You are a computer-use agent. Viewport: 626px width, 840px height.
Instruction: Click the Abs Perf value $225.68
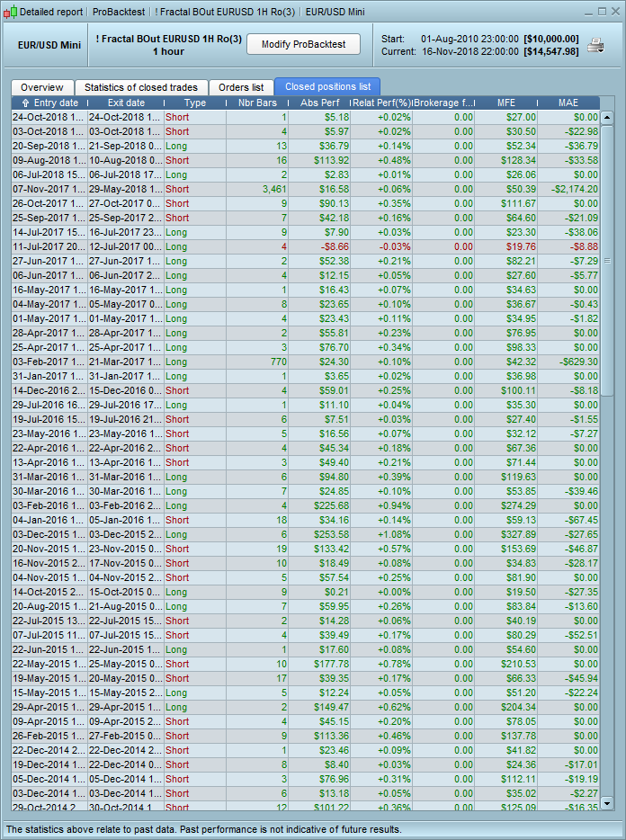(x=331, y=505)
